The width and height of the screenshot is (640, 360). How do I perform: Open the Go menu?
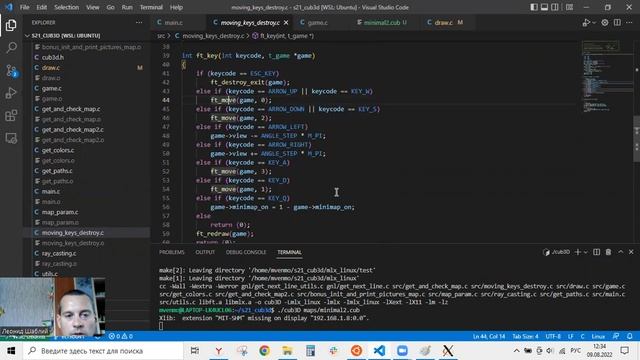coord(110,7)
